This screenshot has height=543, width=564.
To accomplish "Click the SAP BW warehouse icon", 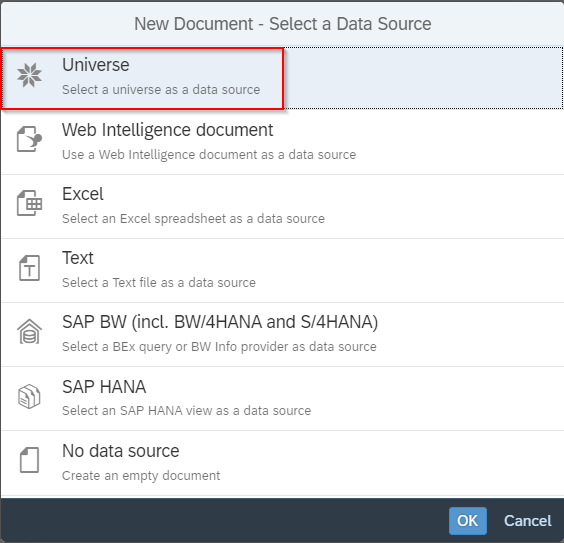I will click(29, 332).
